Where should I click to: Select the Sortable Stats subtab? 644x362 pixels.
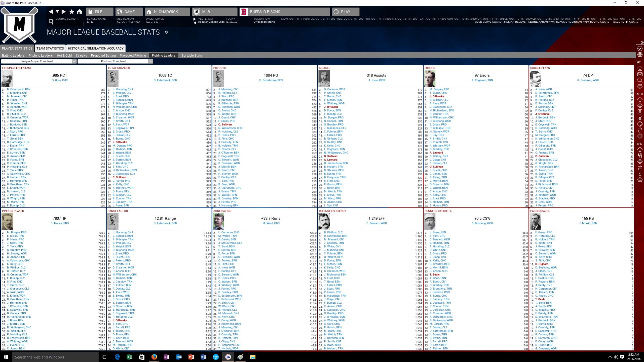(x=192, y=55)
